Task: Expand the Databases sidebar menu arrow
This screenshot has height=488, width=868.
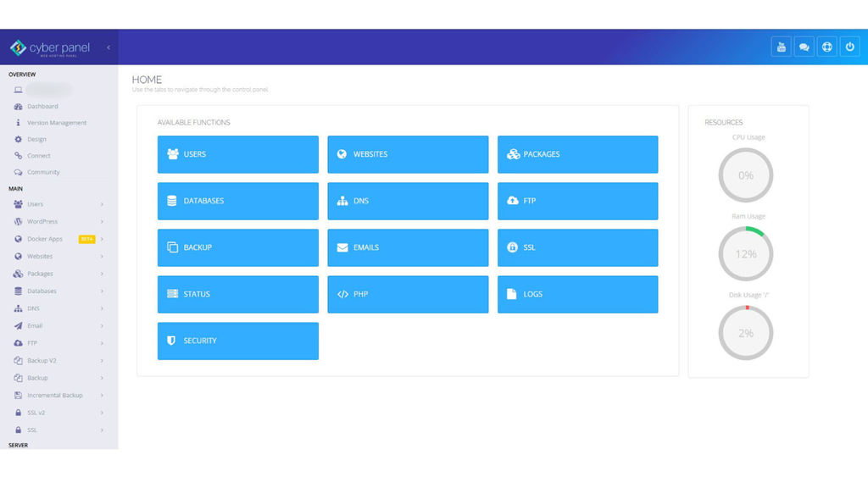Action: pyautogui.click(x=102, y=291)
